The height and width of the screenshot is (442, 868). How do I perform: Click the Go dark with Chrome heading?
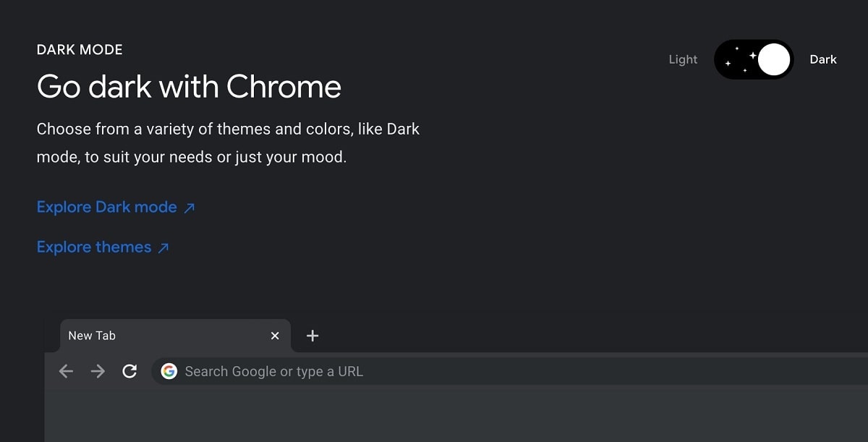pyautogui.click(x=189, y=87)
